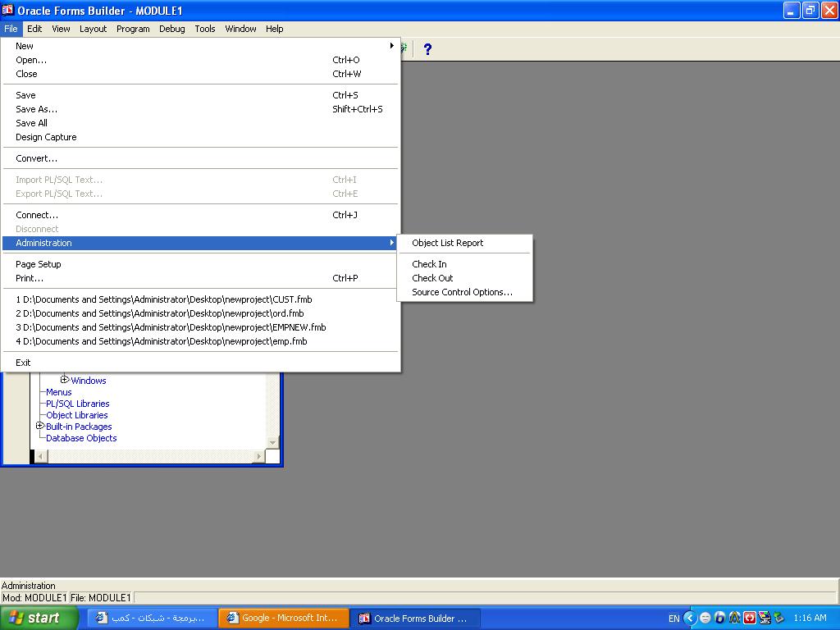Screen dimensions: 840x630
Task: Select PL/SQL Libraries tree node
Action: click(x=78, y=404)
